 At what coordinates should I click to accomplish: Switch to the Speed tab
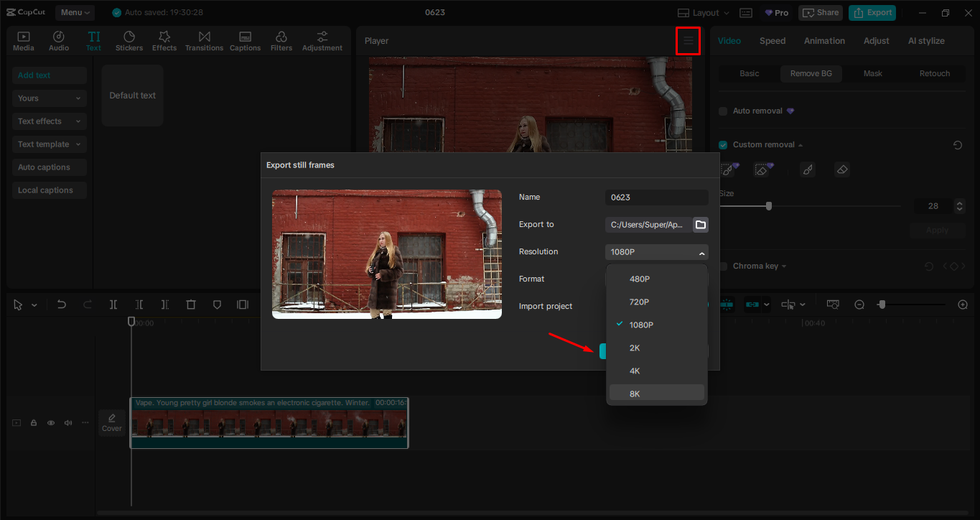773,41
